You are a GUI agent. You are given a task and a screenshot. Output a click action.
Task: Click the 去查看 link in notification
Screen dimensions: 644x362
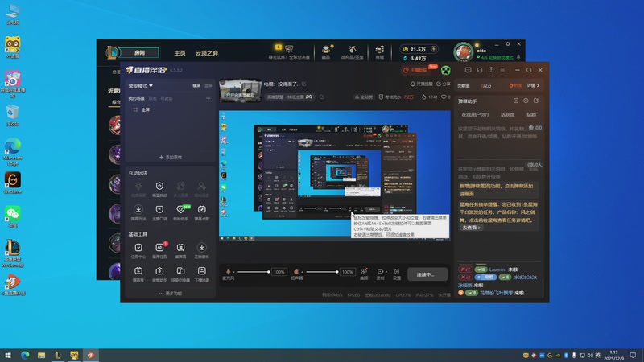(x=471, y=228)
